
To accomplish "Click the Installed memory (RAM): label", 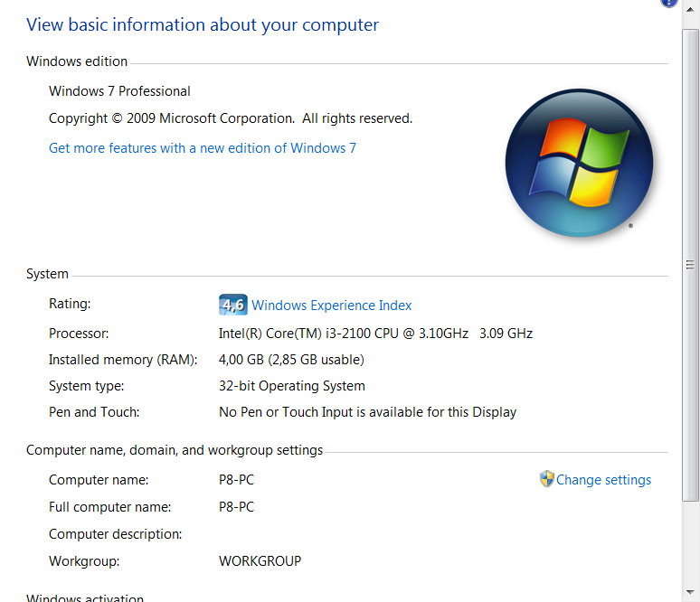I will (x=123, y=360).
